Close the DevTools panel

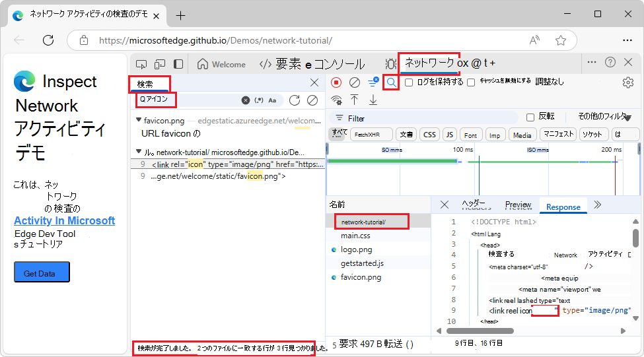pyautogui.click(x=628, y=63)
